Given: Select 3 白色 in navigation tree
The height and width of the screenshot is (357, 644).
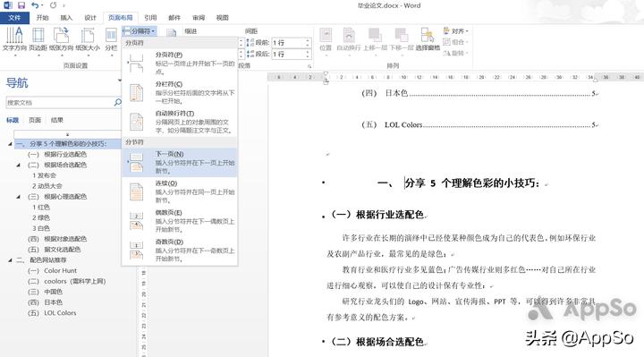Looking at the screenshot, I should click(x=41, y=228).
